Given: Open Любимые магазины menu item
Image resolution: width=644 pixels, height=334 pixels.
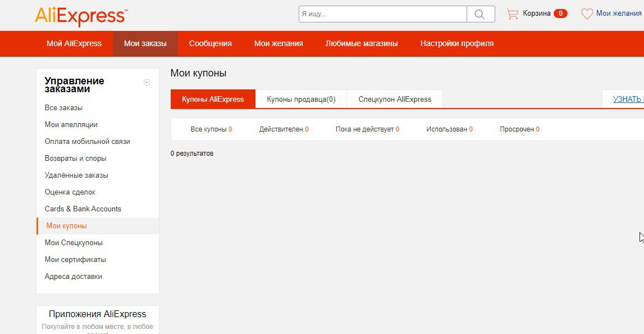Looking at the screenshot, I should pyautogui.click(x=362, y=44).
